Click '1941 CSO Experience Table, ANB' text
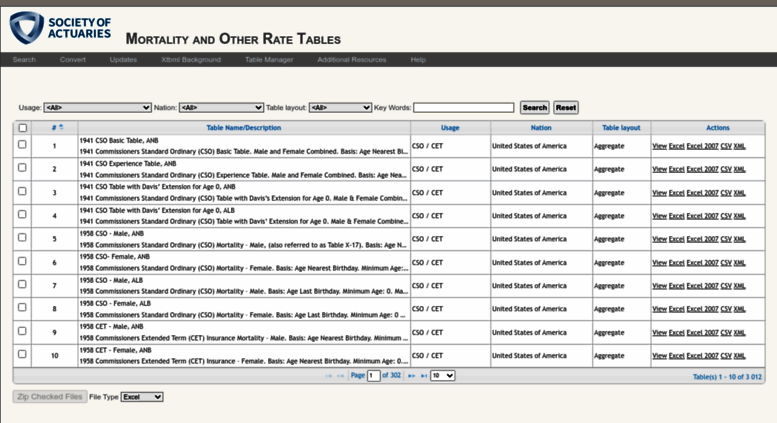 (x=128, y=164)
